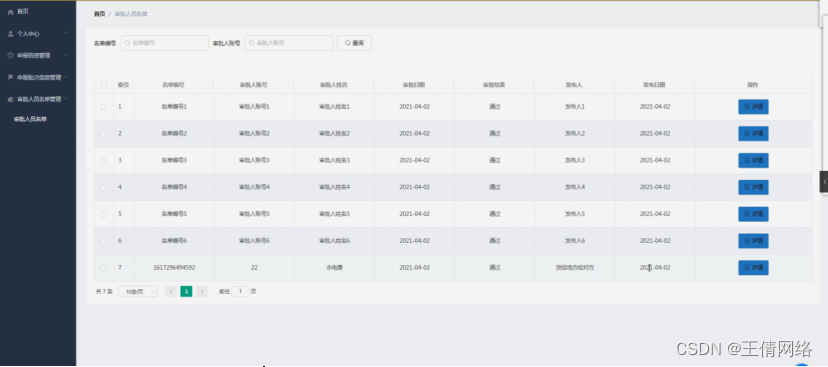Open 详情 for row 发布人2
Image resolution: width=828 pixels, height=367 pixels.
(x=753, y=134)
